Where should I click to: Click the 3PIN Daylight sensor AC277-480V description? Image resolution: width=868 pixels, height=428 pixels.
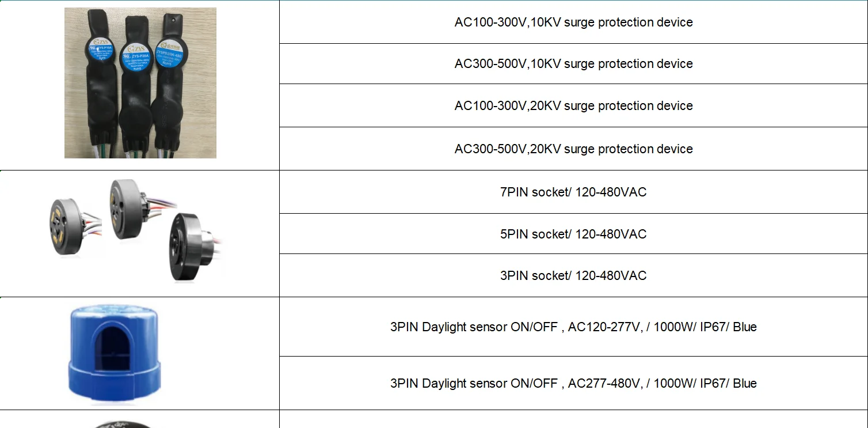[x=573, y=384]
